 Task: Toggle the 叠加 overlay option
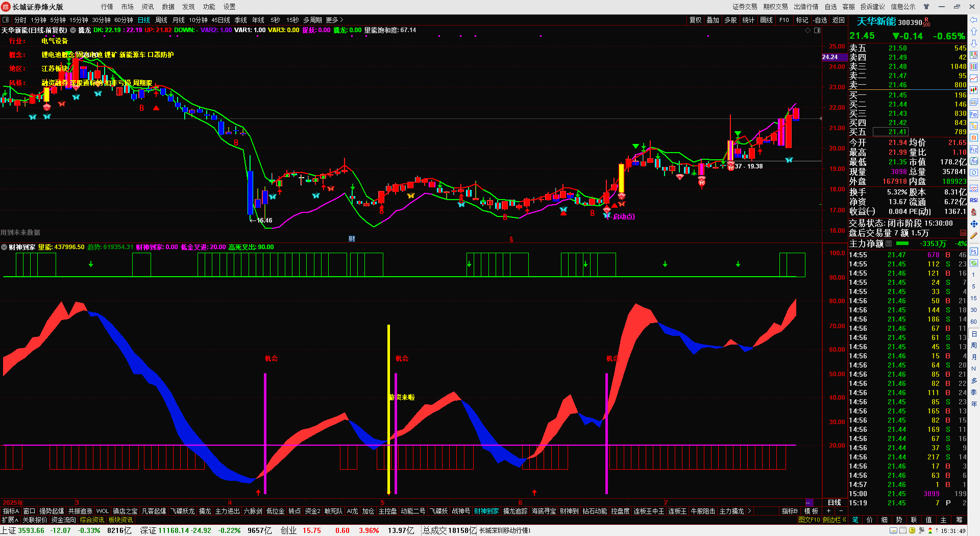click(713, 20)
